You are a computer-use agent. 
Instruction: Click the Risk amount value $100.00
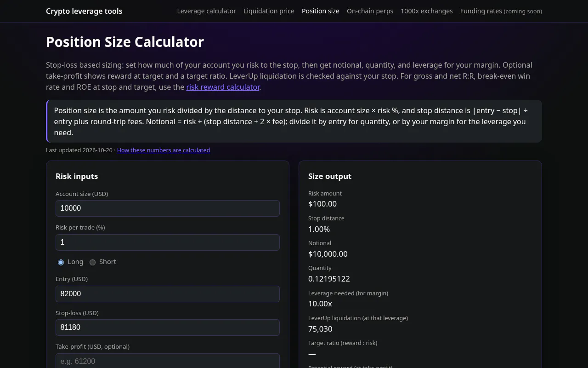pos(322,204)
